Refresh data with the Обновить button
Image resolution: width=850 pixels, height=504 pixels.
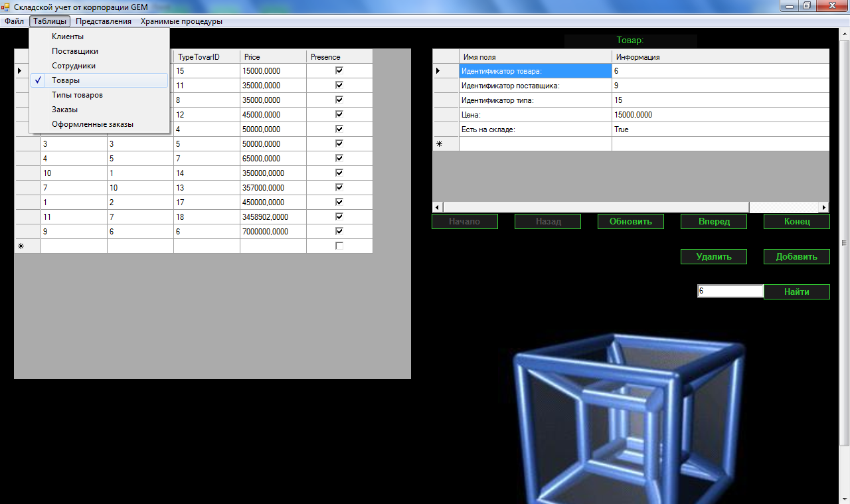tap(631, 222)
